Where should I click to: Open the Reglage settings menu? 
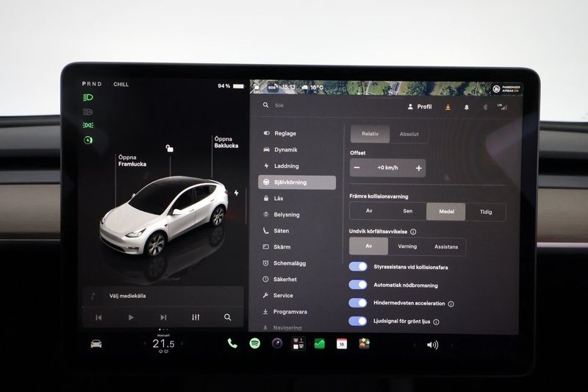(x=279, y=133)
